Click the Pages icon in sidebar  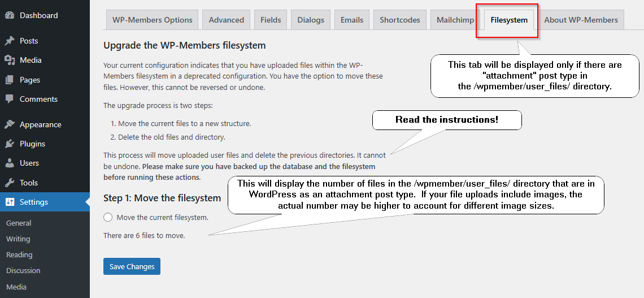coord(10,80)
